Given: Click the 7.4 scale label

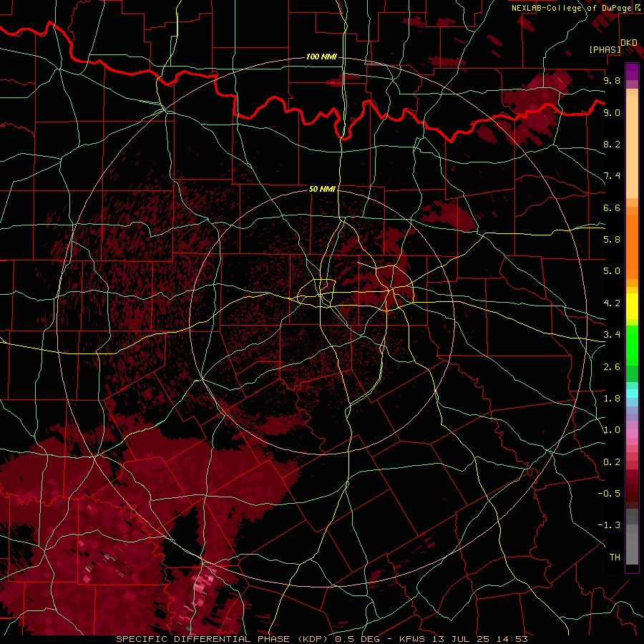Looking at the screenshot, I should point(612,176).
